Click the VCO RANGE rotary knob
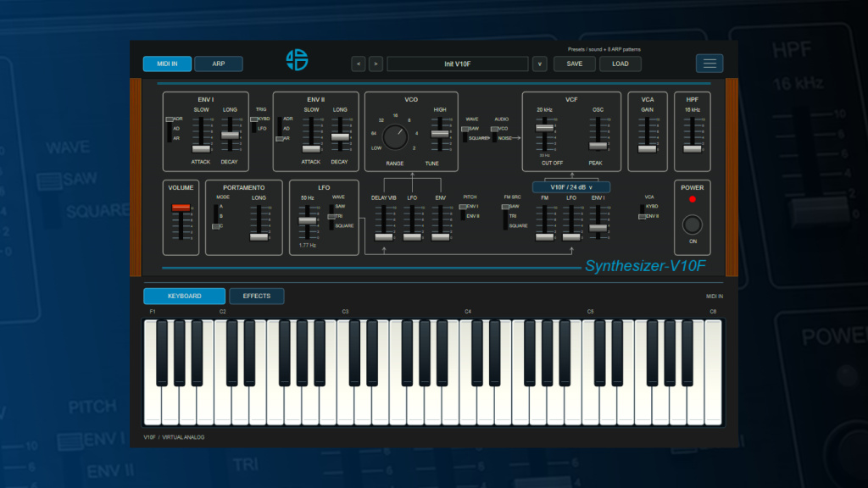 (395, 136)
